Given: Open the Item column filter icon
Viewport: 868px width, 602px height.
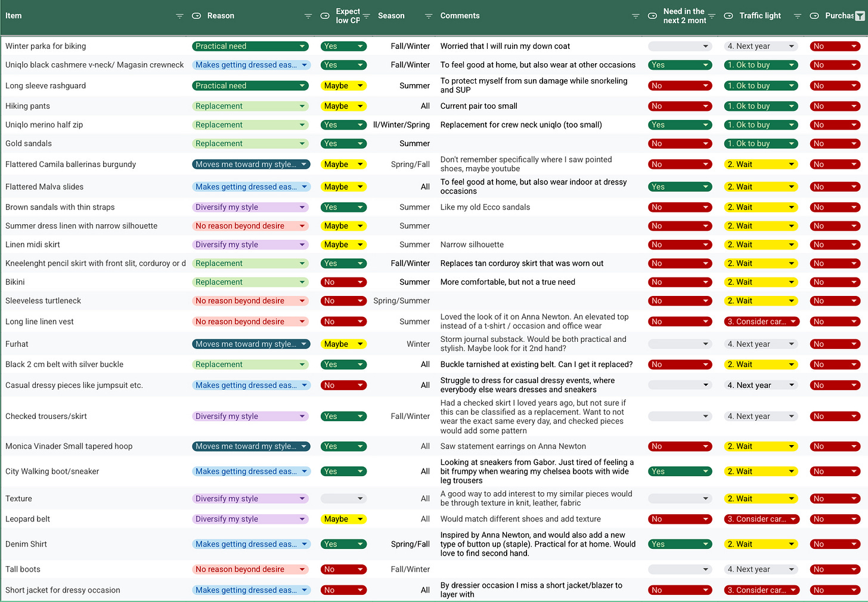Looking at the screenshot, I should click(179, 16).
